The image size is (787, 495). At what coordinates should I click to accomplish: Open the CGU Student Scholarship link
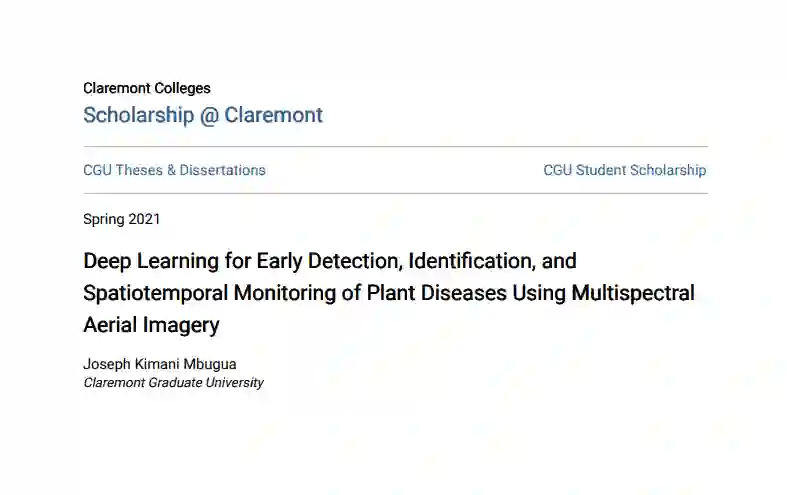[625, 170]
